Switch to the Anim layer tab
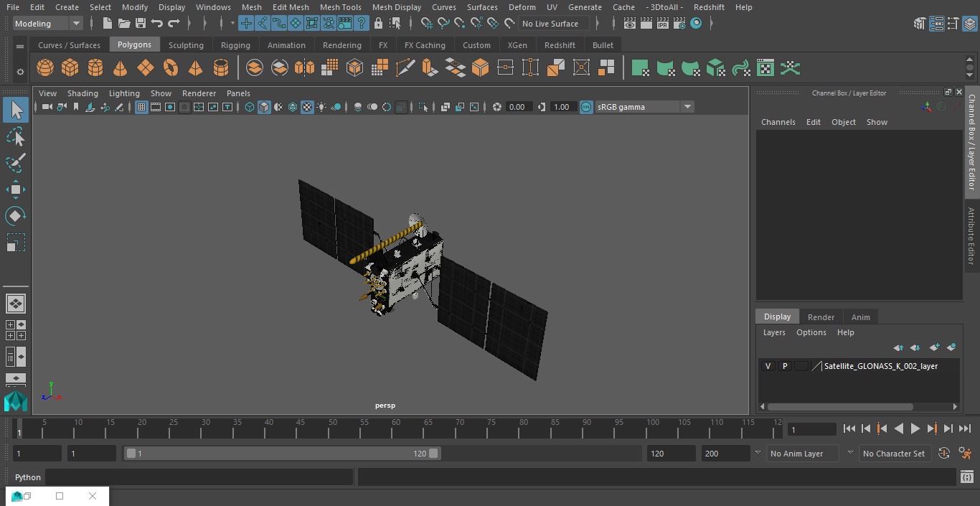 (860, 317)
